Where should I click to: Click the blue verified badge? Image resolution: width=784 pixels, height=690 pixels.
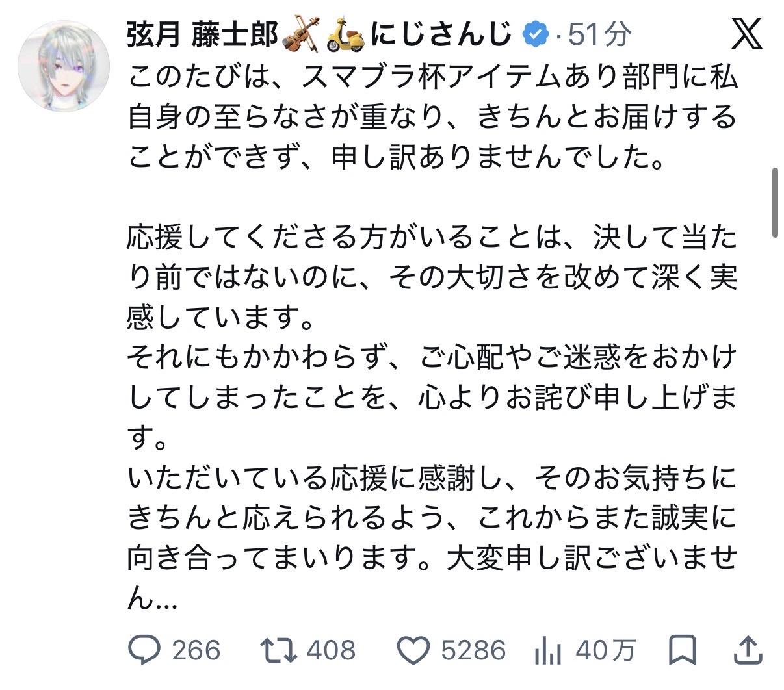click(x=535, y=34)
